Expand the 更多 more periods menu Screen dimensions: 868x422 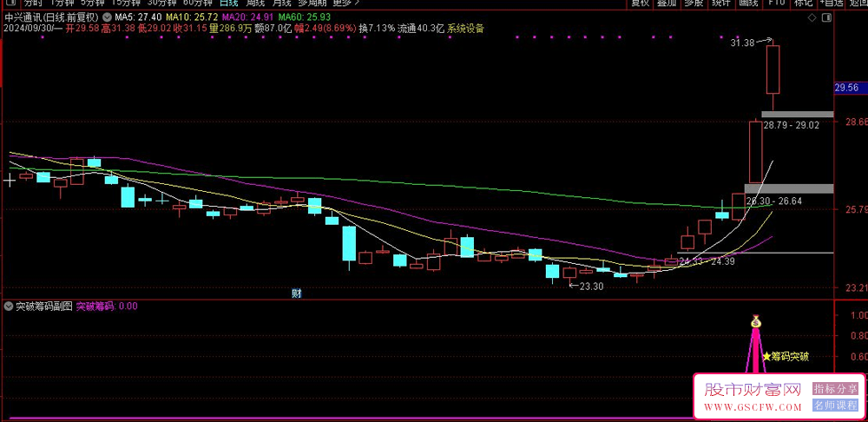point(346,3)
